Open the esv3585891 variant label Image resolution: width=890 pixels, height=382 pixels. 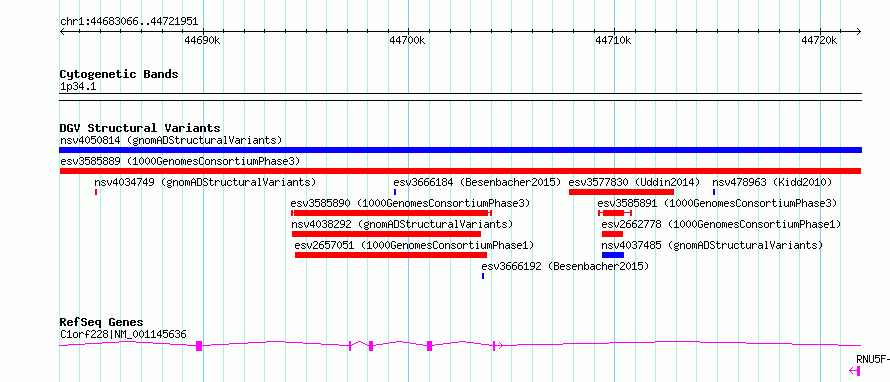click(x=717, y=203)
